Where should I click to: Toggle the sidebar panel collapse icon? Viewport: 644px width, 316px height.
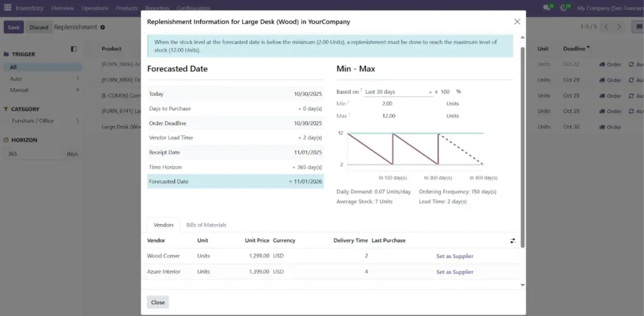click(74, 49)
